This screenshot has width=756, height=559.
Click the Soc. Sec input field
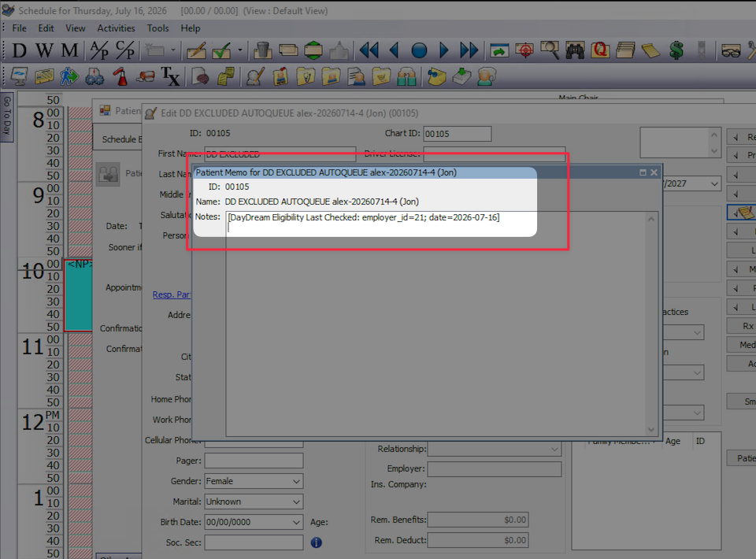[254, 542]
